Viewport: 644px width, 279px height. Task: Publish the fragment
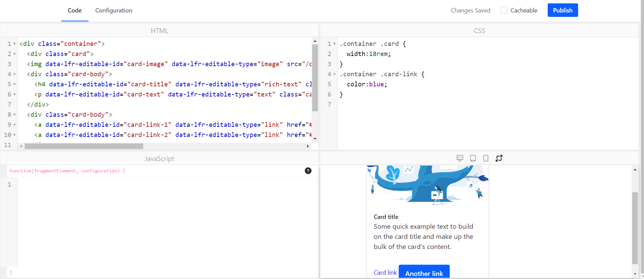(563, 10)
